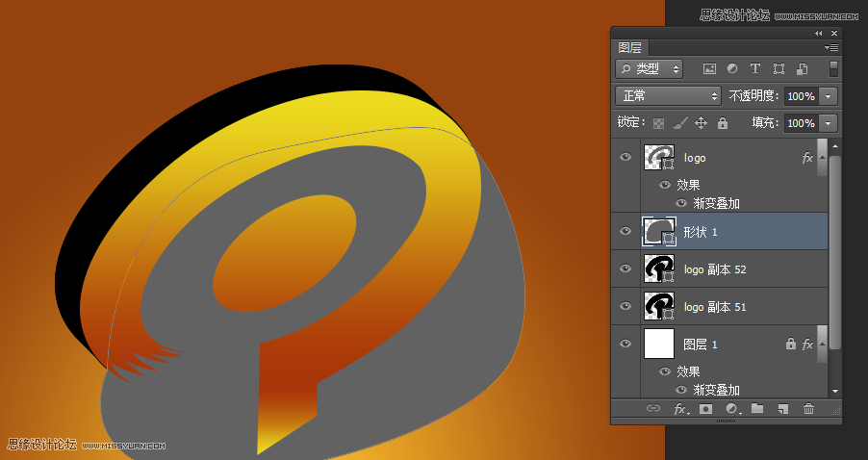Hide the logo 副本 51 layer
The width and height of the screenshot is (868, 460).
point(625,306)
